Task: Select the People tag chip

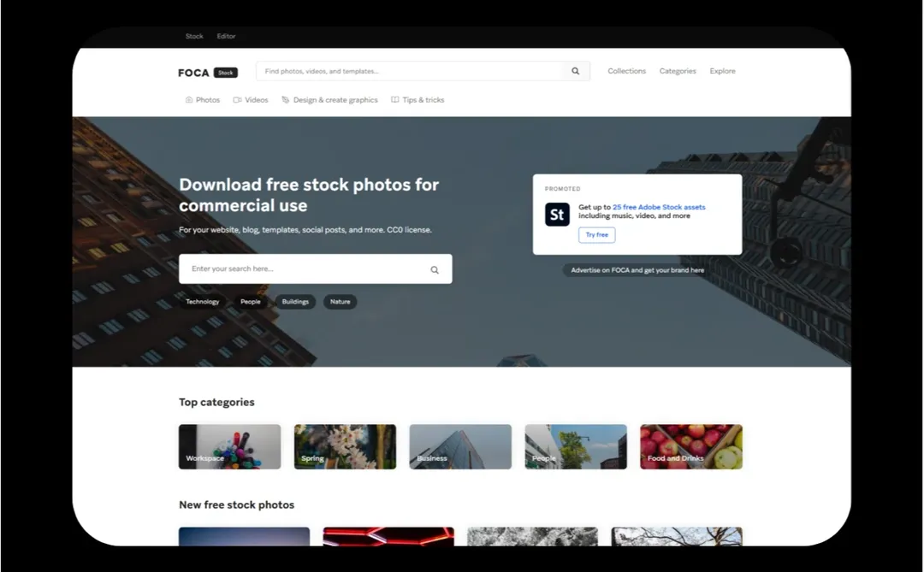Action: [x=250, y=302]
